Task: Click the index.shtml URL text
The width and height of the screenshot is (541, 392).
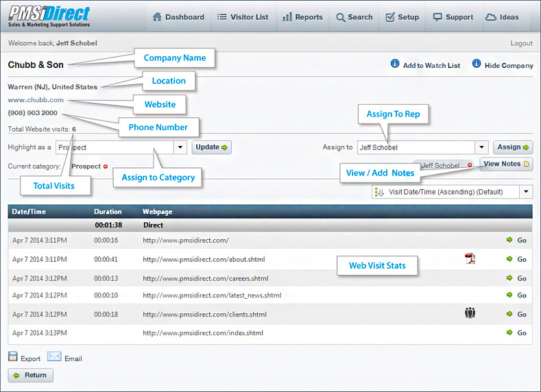Action: [x=203, y=332]
